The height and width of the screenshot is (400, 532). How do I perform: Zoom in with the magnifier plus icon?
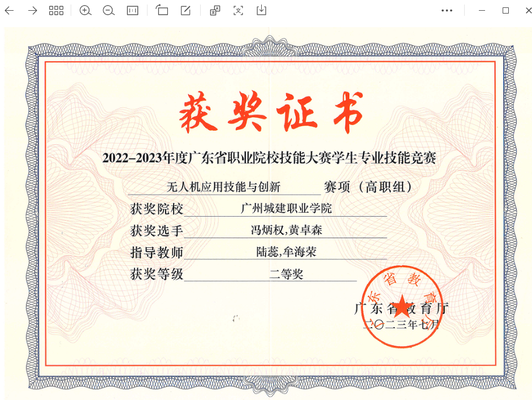coord(85,10)
